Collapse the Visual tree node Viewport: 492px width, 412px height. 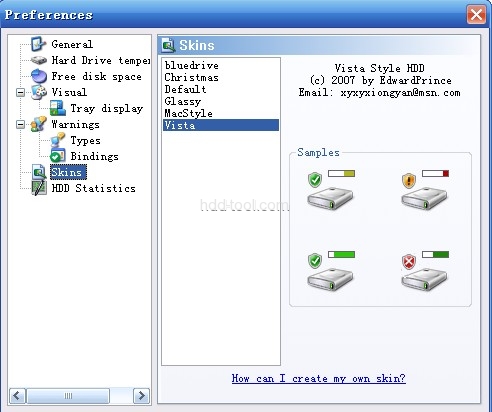(x=21, y=92)
